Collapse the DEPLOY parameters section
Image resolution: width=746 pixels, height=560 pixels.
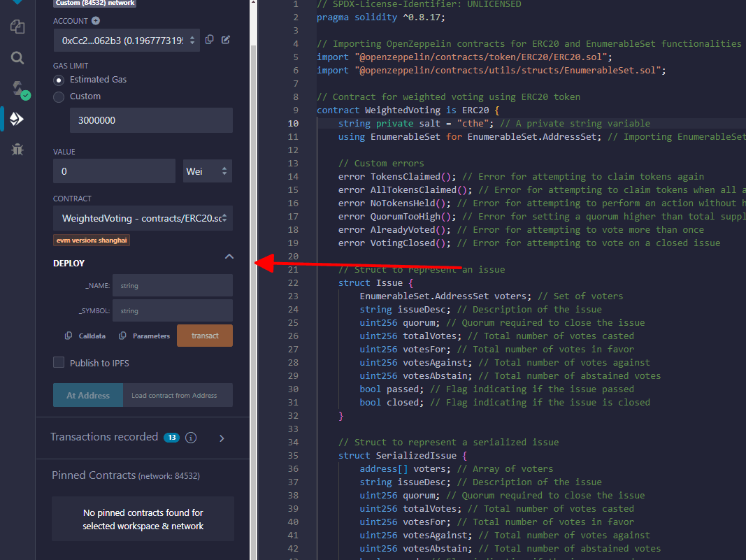click(229, 257)
